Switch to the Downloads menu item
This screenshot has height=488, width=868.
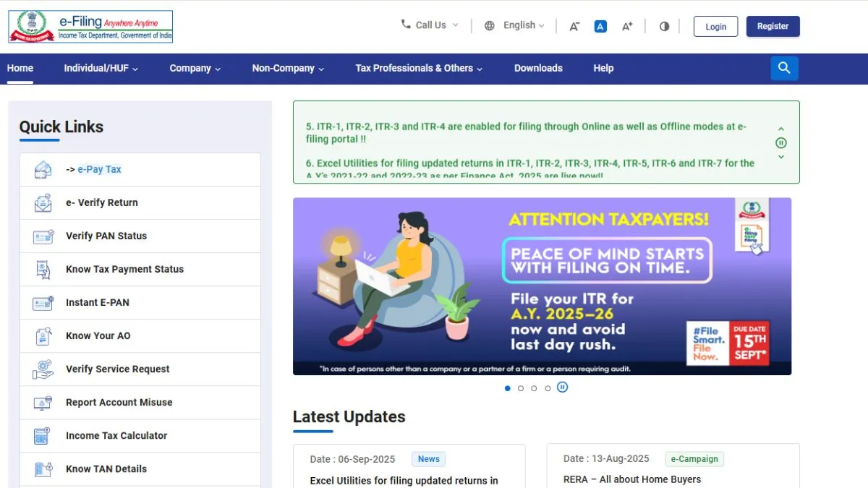pyautogui.click(x=538, y=68)
